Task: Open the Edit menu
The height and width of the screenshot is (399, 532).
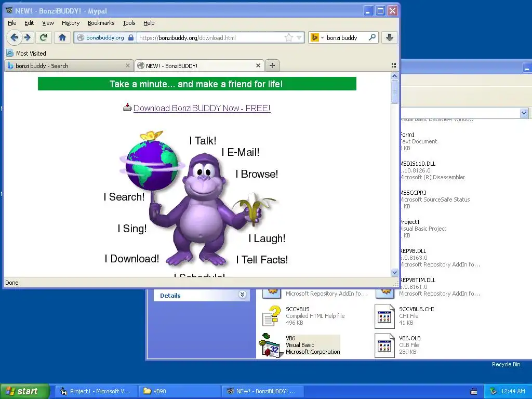Action: pos(29,23)
